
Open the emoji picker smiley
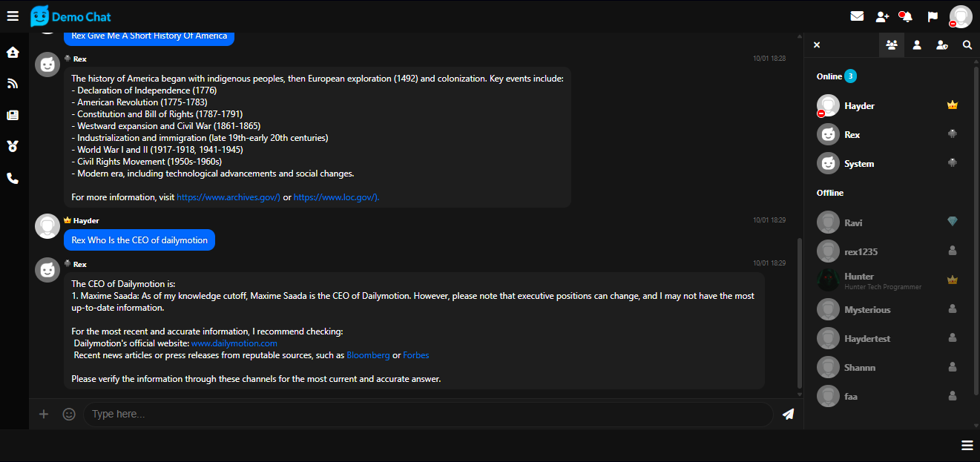(69, 414)
